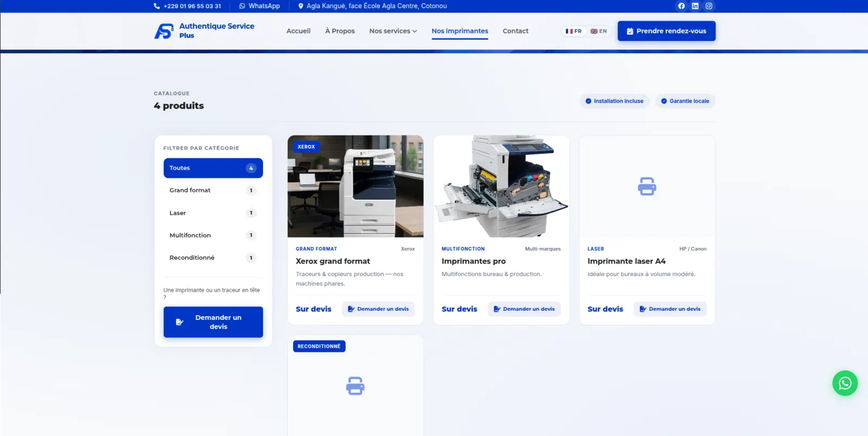868x436 pixels.
Task: Click the Authentique Service Plus logo
Action: point(204,31)
